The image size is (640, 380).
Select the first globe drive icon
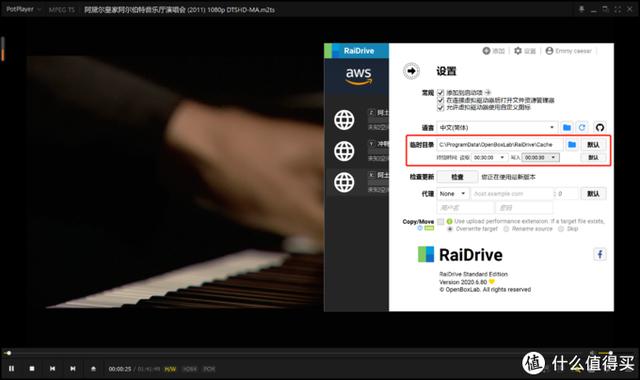[x=344, y=120]
